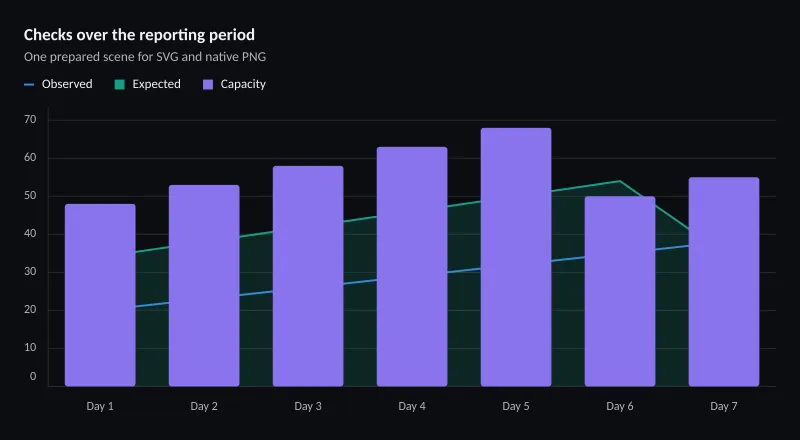Click the blue Observed legend line marker
Viewport: 800px width, 440px height.
[29, 85]
